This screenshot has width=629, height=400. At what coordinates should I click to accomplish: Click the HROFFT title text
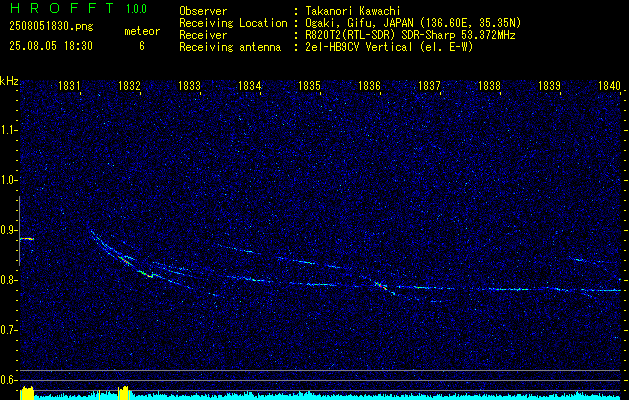click(x=62, y=8)
